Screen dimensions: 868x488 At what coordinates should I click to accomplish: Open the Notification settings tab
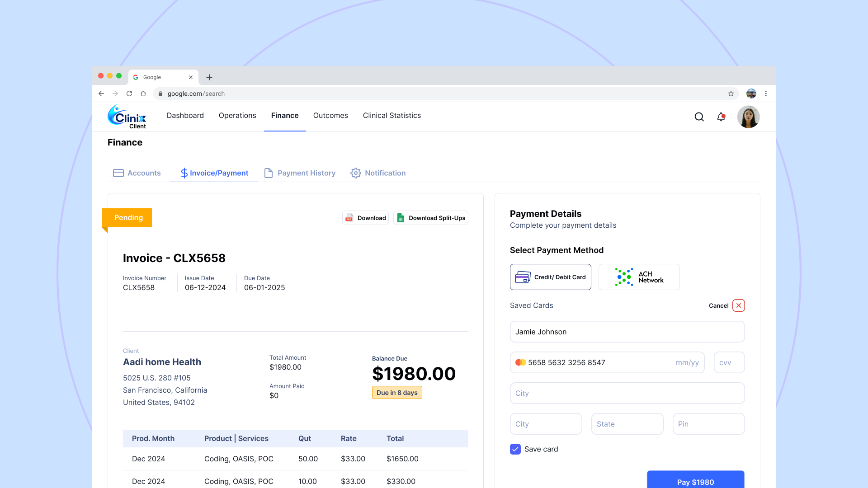click(378, 173)
